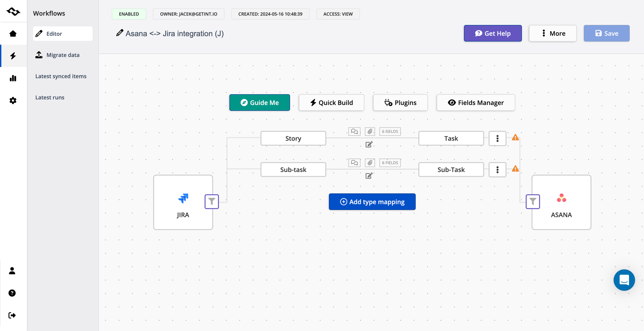Open the reports bar chart sidebar icon
This screenshot has width=644, height=331.
click(13, 78)
